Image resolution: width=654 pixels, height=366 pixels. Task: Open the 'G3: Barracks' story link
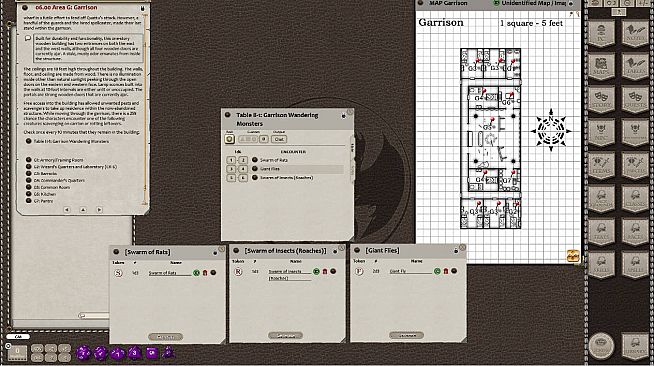(x=29, y=173)
